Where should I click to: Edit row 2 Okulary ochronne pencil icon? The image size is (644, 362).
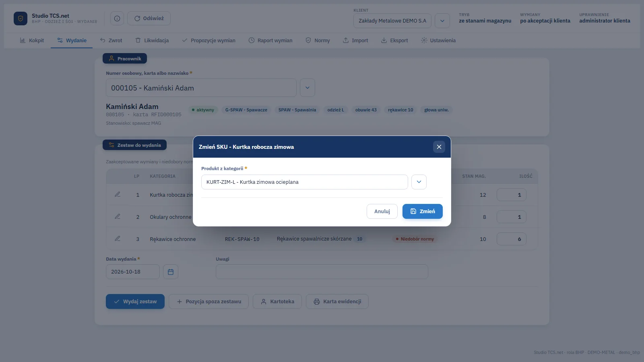click(118, 217)
